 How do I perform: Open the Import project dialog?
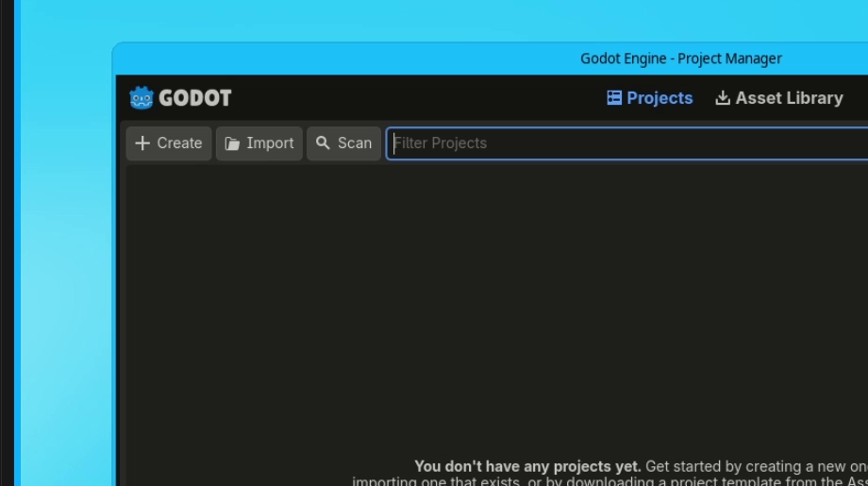(259, 143)
